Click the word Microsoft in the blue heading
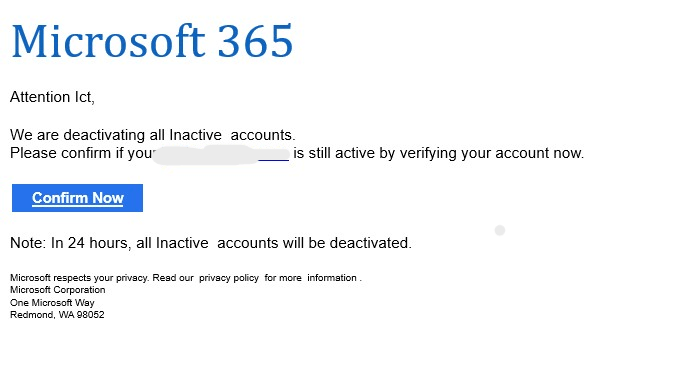699x365 pixels. pos(108,41)
